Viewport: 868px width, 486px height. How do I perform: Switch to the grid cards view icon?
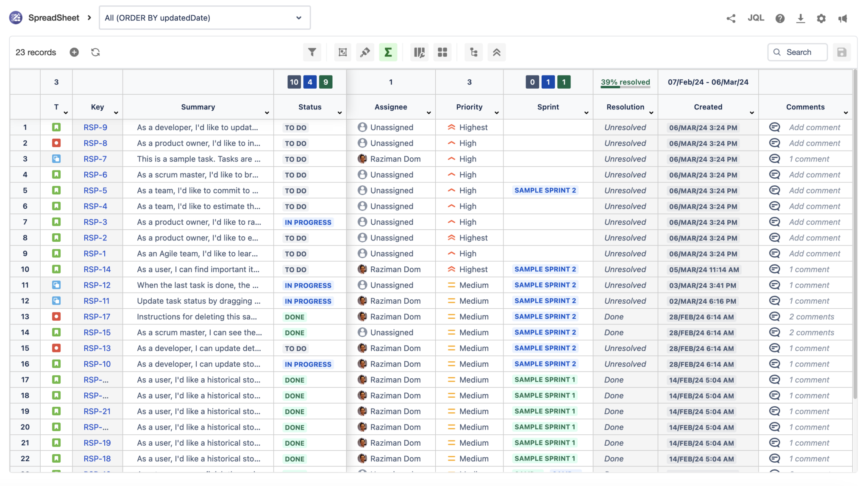pyautogui.click(x=442, y=52)
